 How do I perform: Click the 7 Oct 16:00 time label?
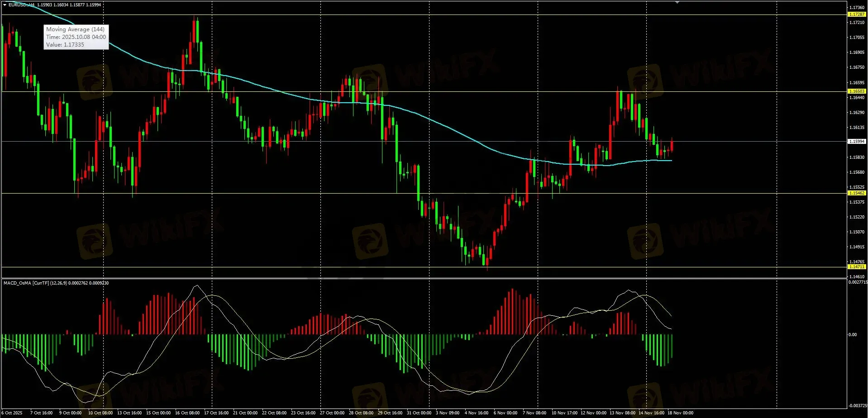pos(41,413)
